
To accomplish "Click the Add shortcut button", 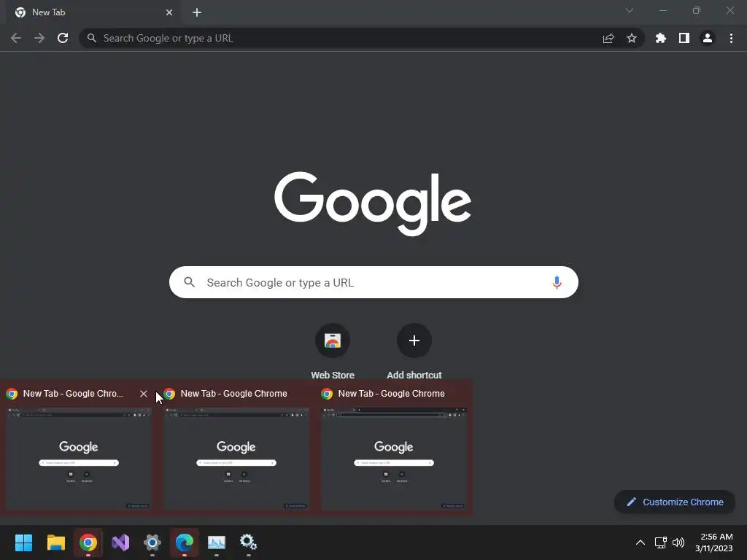I will point(414,351).
